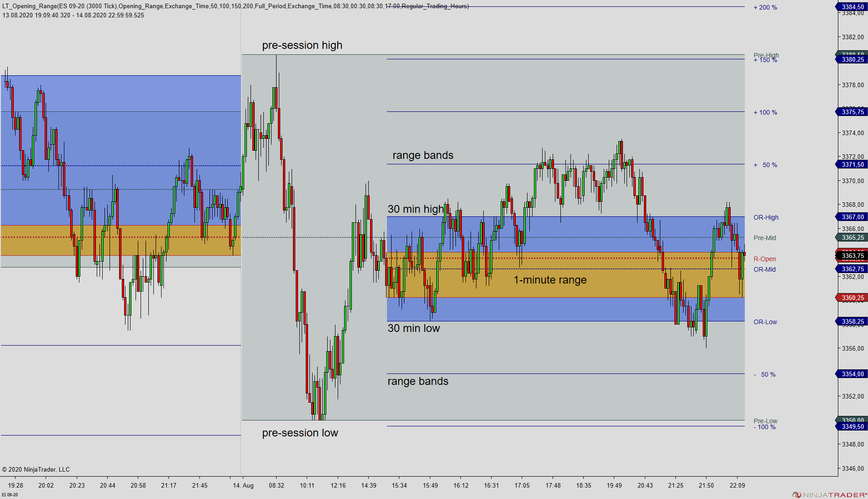Click the 3378,00 price axis label

[852, 85]
